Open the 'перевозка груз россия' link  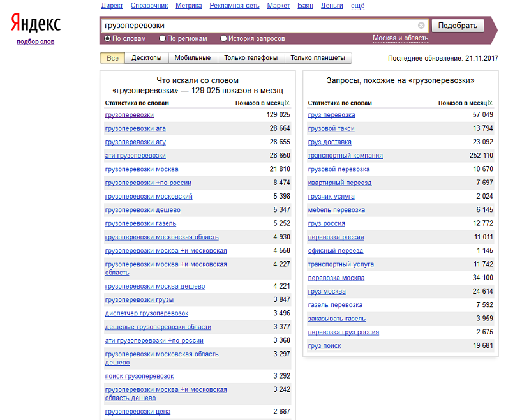[343, 333]
